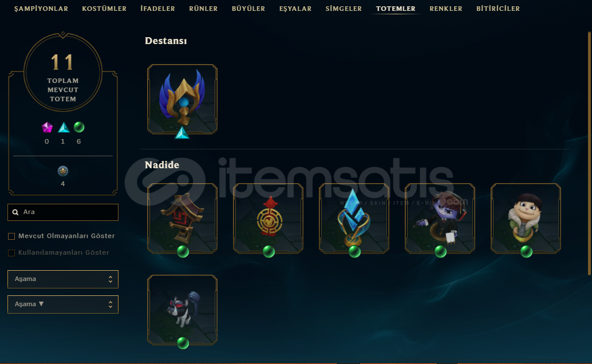Expand the Aşama ▼ sort dropdown
This screenshot has width=592, height=364.
point(62,304)
